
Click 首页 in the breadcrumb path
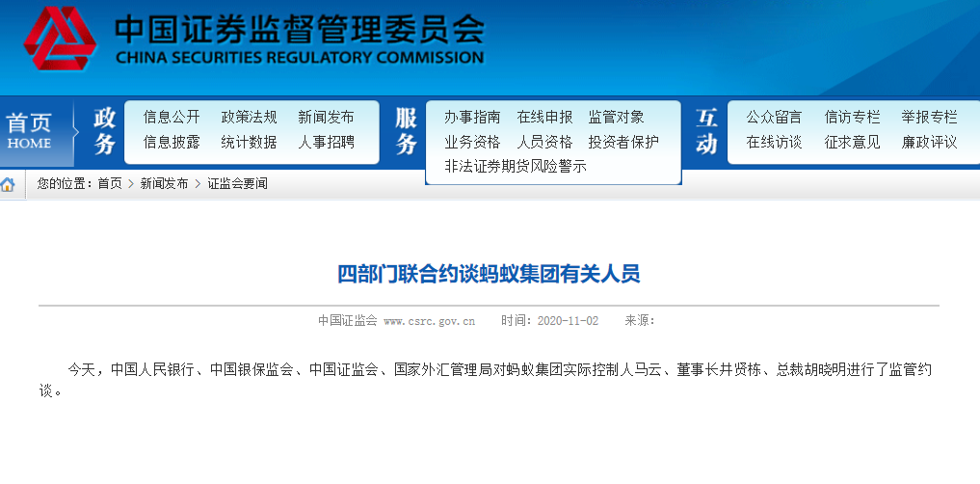point(110,184)
